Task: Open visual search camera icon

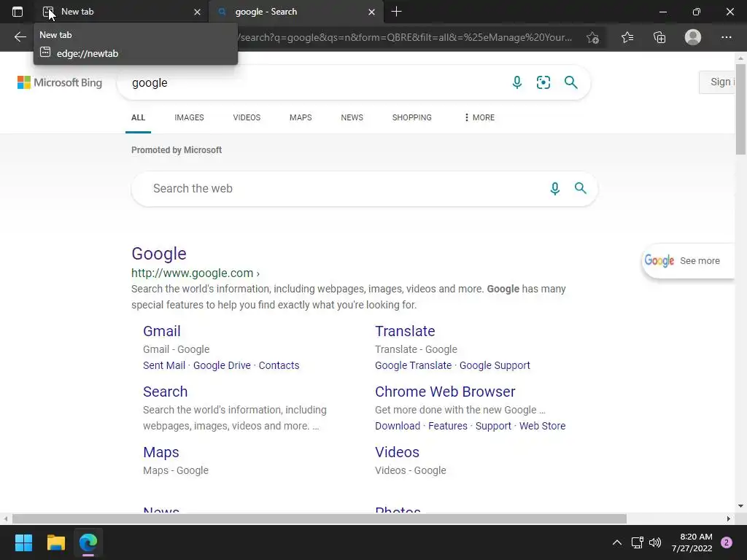Action: [x=543, y=82]
